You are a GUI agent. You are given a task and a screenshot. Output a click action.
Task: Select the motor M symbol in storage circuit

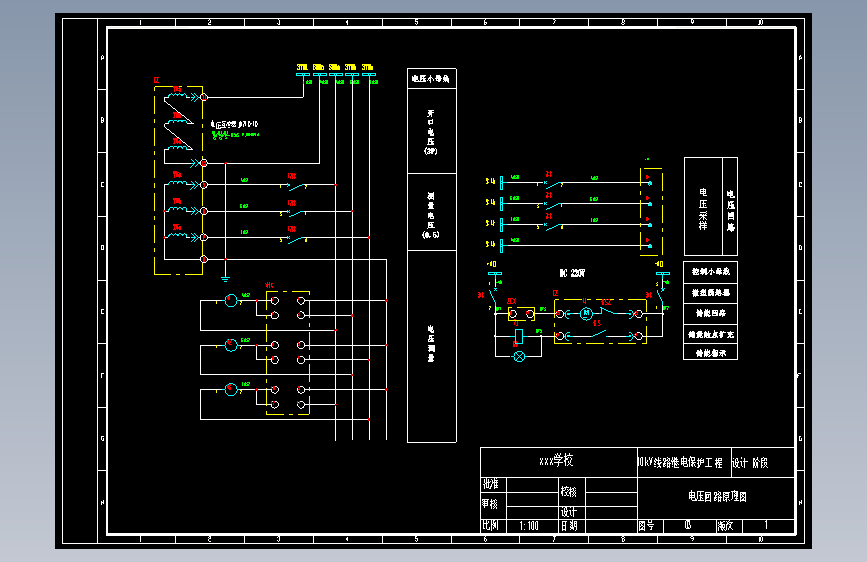click(586, 314)
